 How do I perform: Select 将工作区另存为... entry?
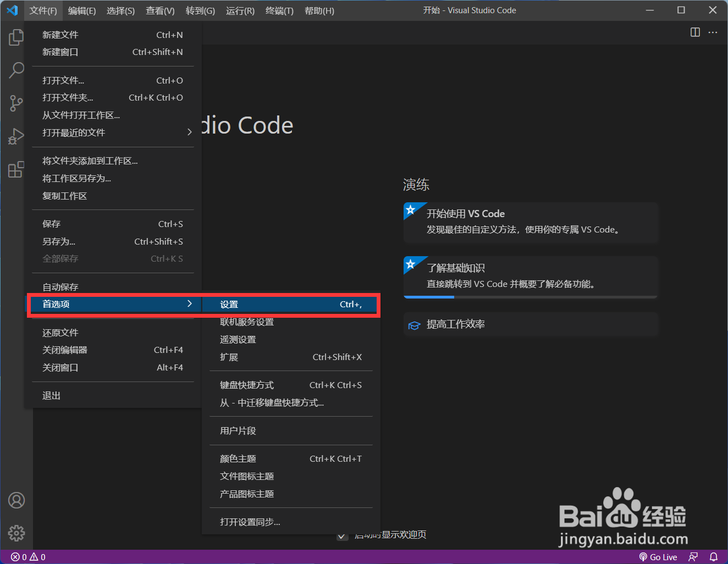[x=113, y=178]
